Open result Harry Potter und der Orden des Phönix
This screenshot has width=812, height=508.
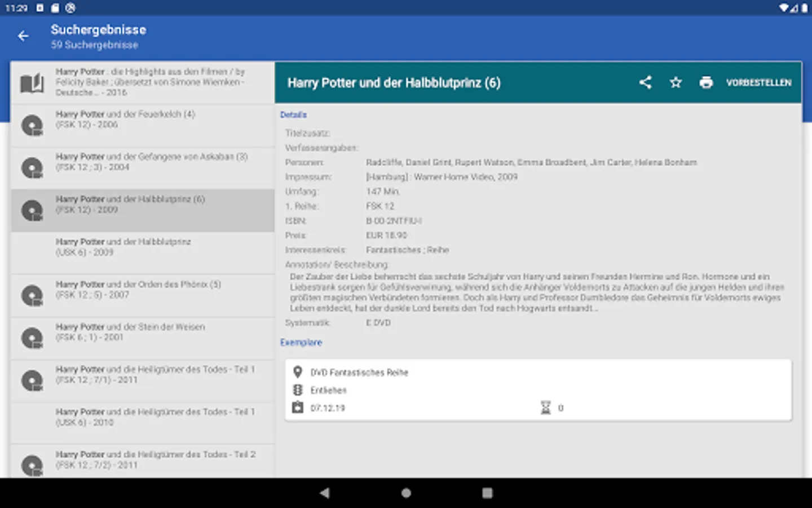(143, 296)
